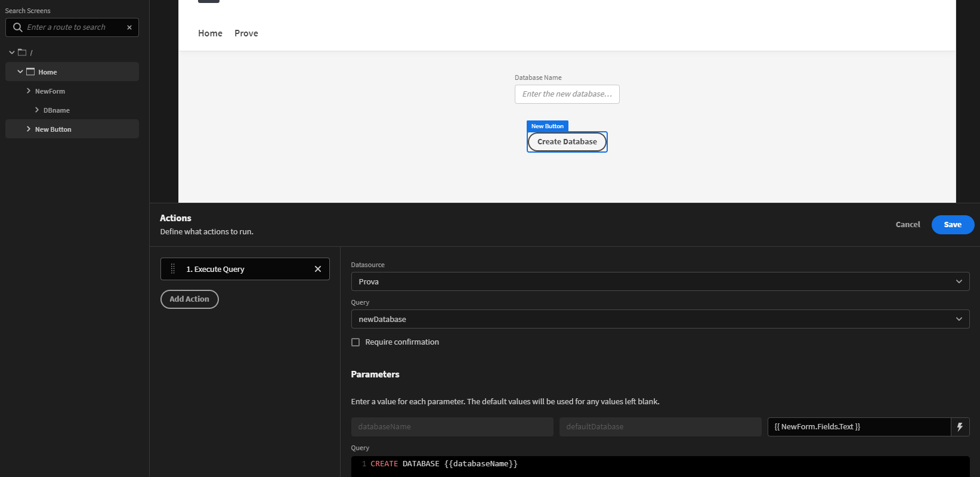
Task: Open bindings with the lightning bolt icon
Action: tap(960, 427)
